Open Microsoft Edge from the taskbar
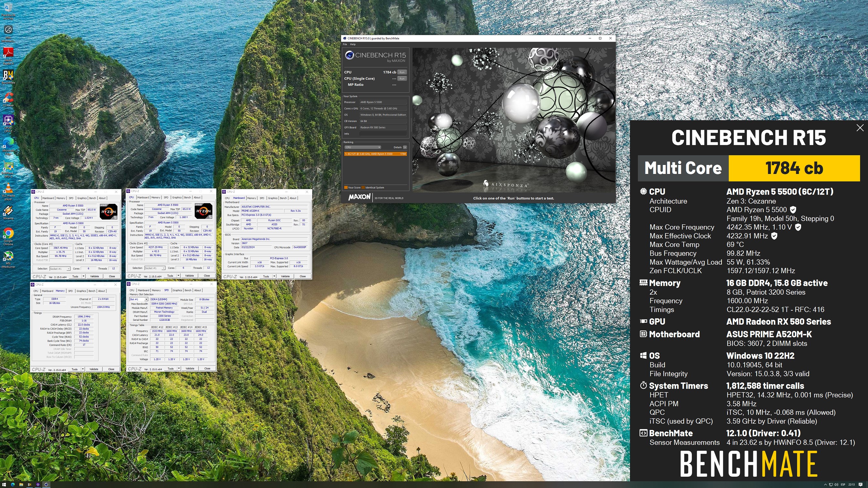Screen dimensions: 868x488 point(13,485)
